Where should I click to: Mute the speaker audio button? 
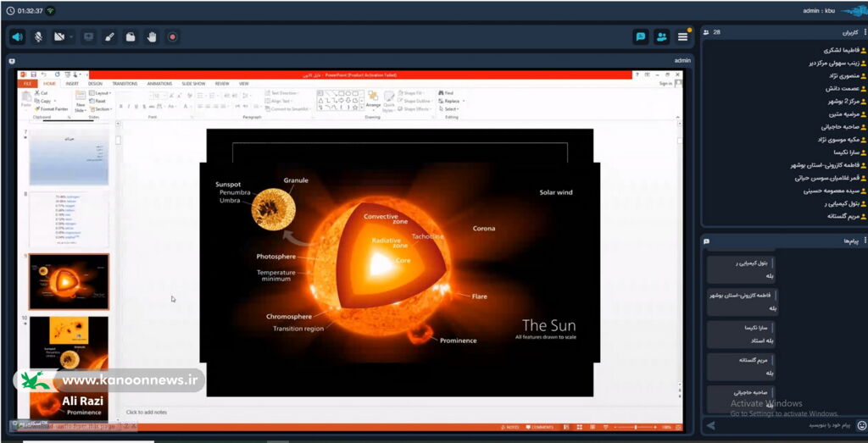pos(17,37)
